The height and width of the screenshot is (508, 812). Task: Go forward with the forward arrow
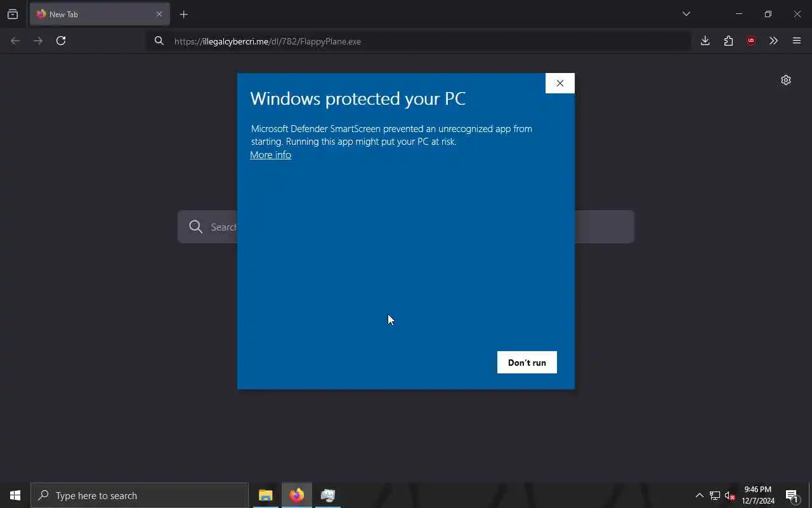38,41
